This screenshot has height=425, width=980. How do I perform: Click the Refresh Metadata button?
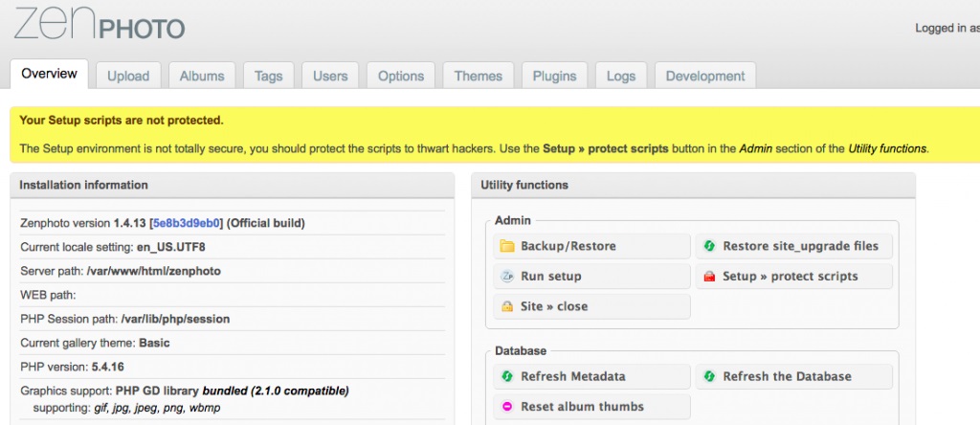(x=591, y=377)
